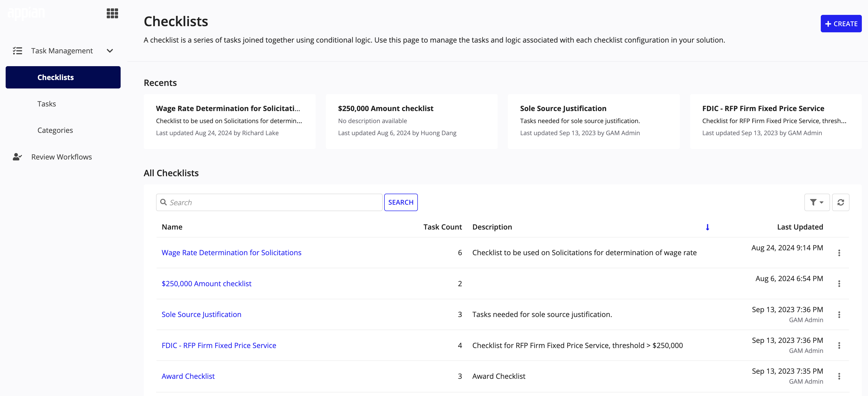868x396 pixels.
Task: Click 'Sep 13, 2023 7:35 PM' cell
Action: [787, 371]
